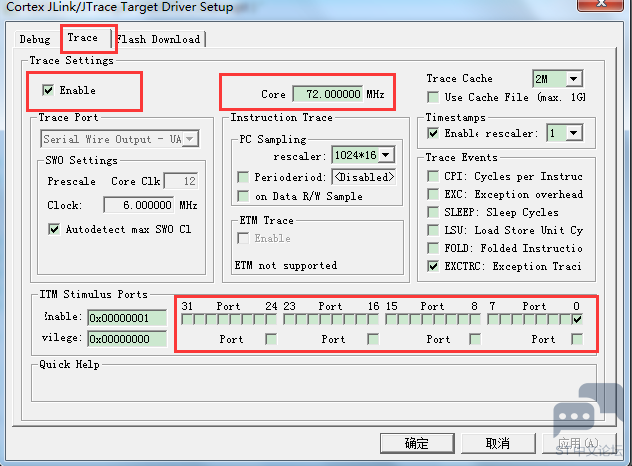Open the Timestamps prescaler dropdown

coord(574,133)
